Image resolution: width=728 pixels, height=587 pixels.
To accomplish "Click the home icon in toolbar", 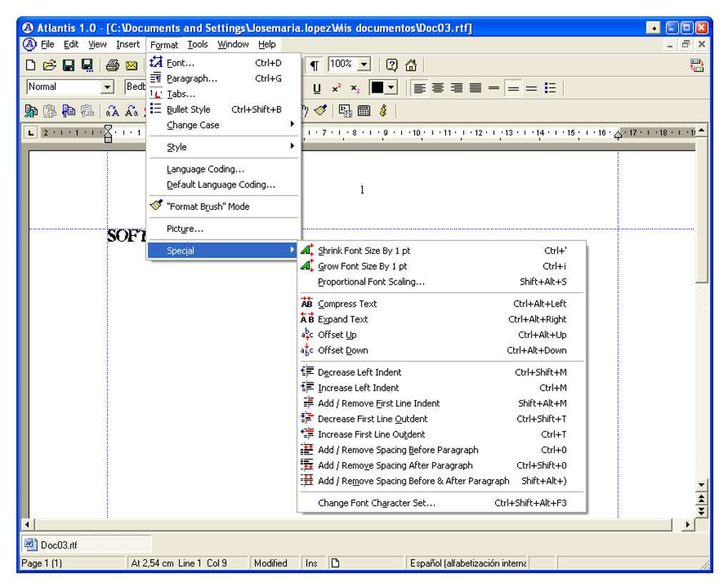I will pyautogui.click(x=411, y=66).
